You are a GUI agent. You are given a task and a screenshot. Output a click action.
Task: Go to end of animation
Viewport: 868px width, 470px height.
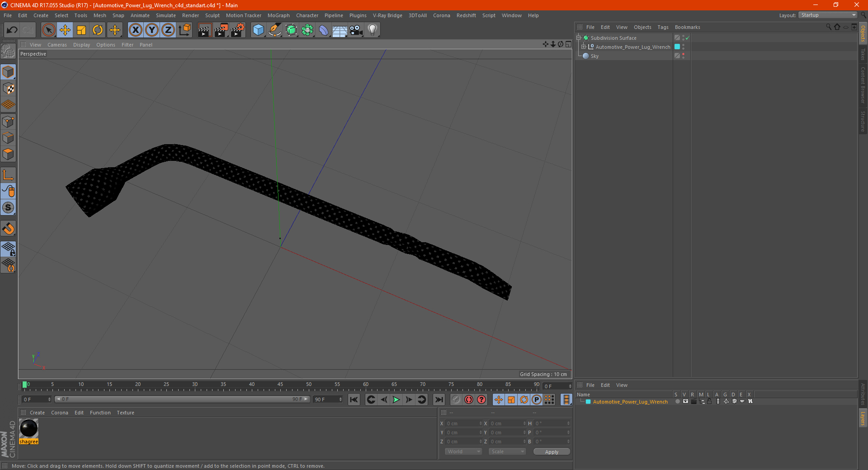(x=439, y=399)
